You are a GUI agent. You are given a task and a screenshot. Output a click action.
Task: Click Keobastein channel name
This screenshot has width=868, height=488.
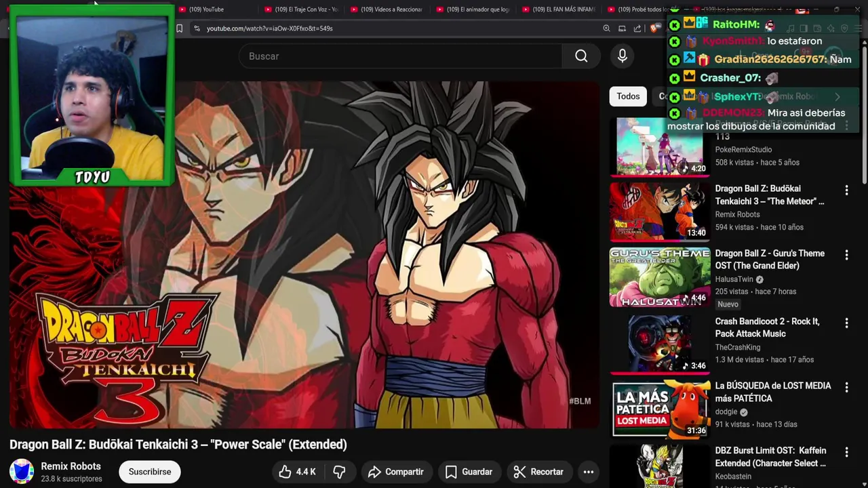[733, 476]
